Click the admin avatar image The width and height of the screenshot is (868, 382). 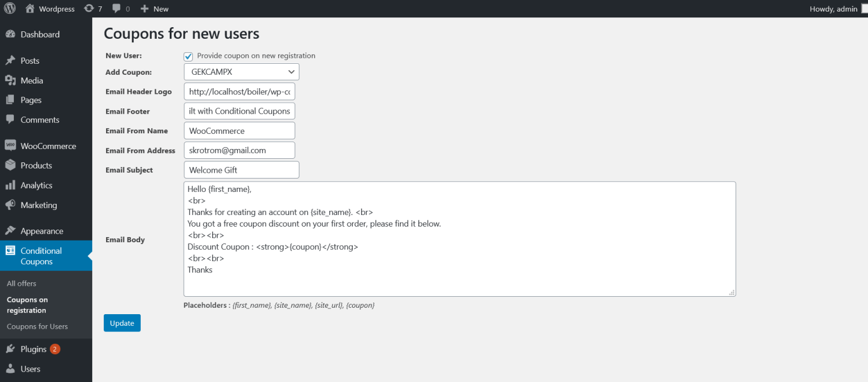pyautogui.click(x=865, y=9)
